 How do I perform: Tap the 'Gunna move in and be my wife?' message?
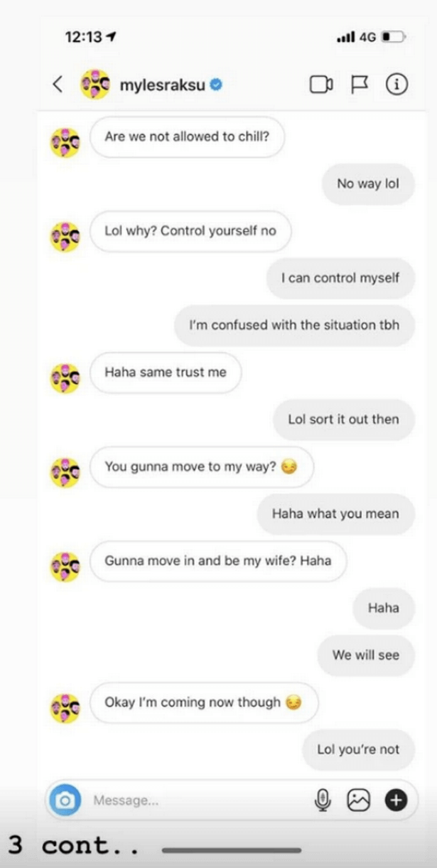click(x=218, y=560)
